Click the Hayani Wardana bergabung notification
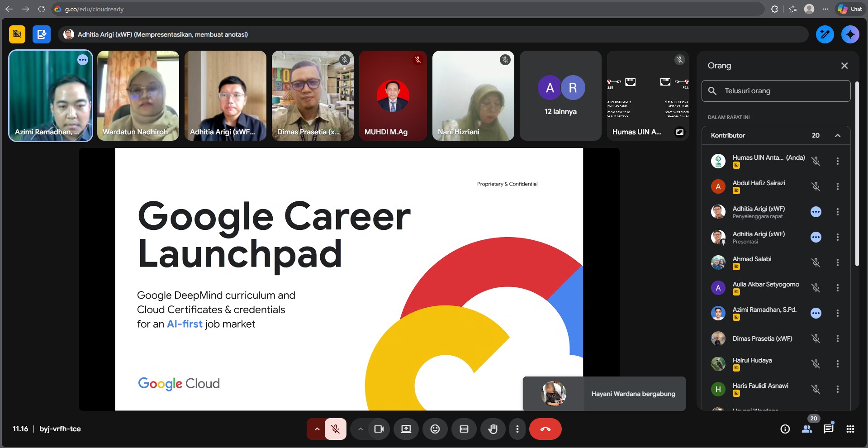This screenshot has width=868, height=448. point(604,394)
